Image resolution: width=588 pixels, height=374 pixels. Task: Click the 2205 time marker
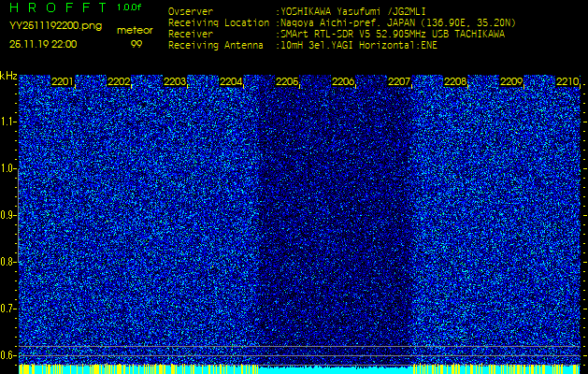tap(287, 81)
